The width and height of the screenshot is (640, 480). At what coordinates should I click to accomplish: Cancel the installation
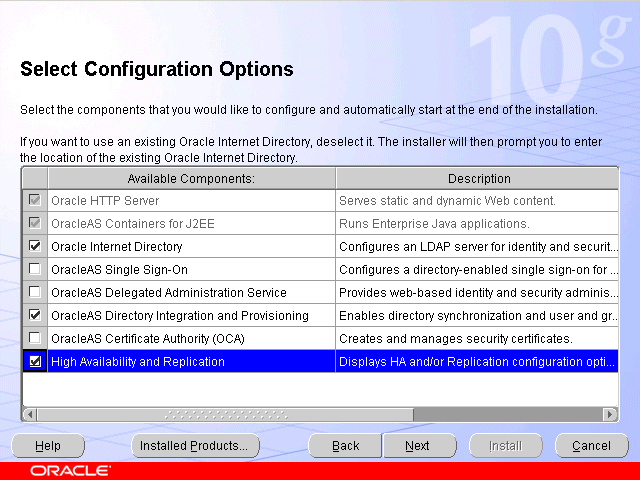click(591, 446)
